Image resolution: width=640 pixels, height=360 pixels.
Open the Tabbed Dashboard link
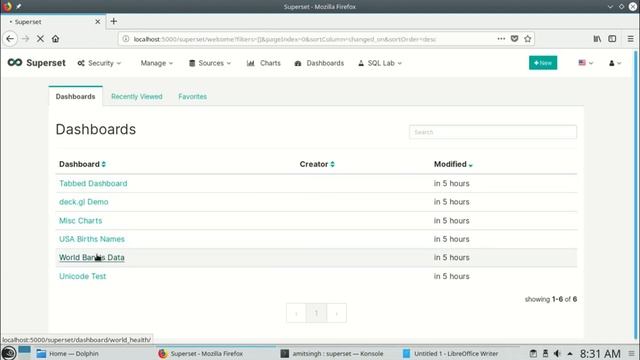pos(93,183)
